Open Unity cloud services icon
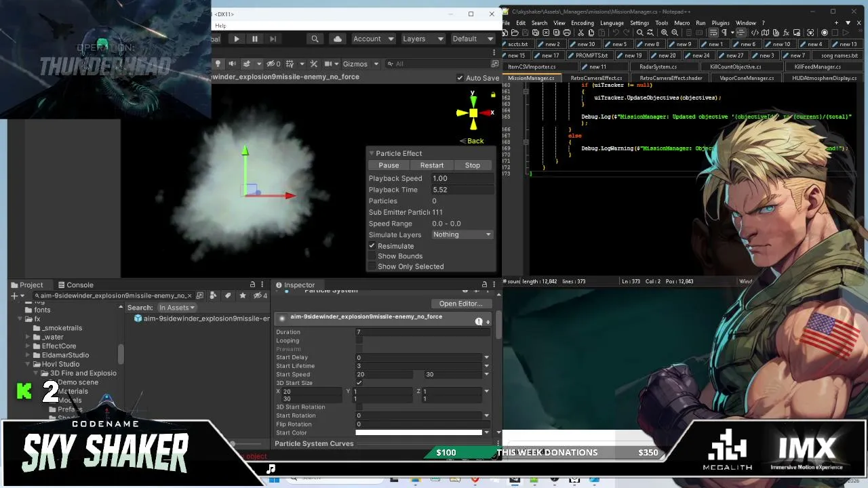 [x=338, y=39]
